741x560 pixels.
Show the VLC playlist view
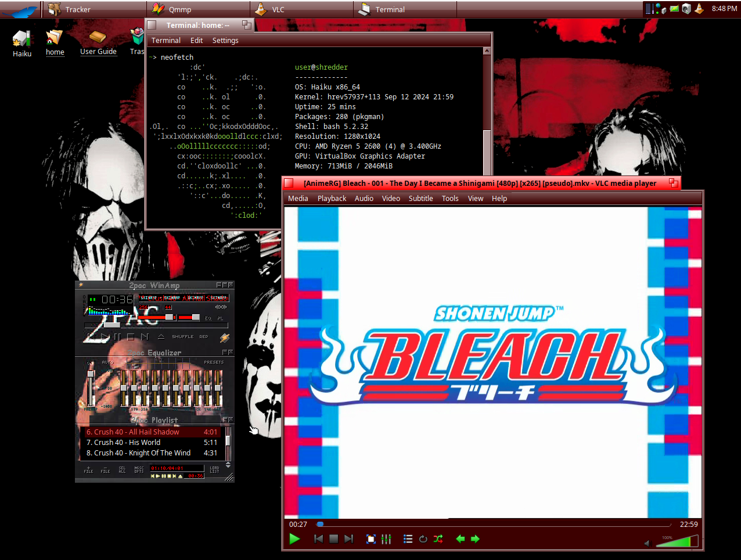coord(408,539)
